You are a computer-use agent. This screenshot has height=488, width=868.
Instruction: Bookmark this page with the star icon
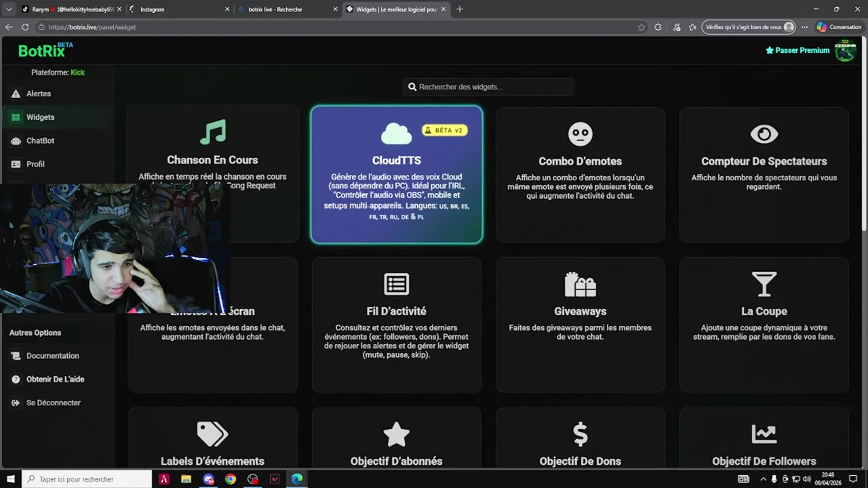coord(642,27)
